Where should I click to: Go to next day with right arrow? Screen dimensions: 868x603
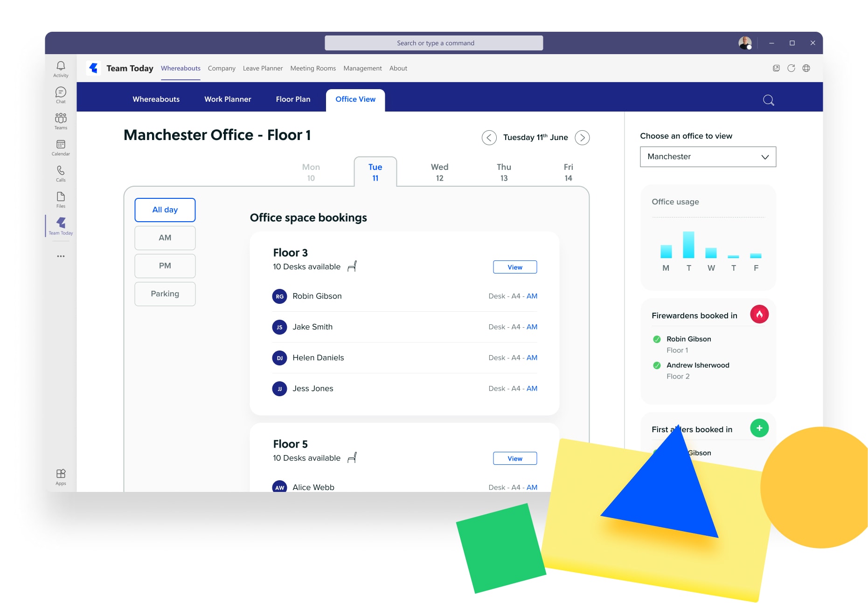pyautogui.click(x=582, y=138)
